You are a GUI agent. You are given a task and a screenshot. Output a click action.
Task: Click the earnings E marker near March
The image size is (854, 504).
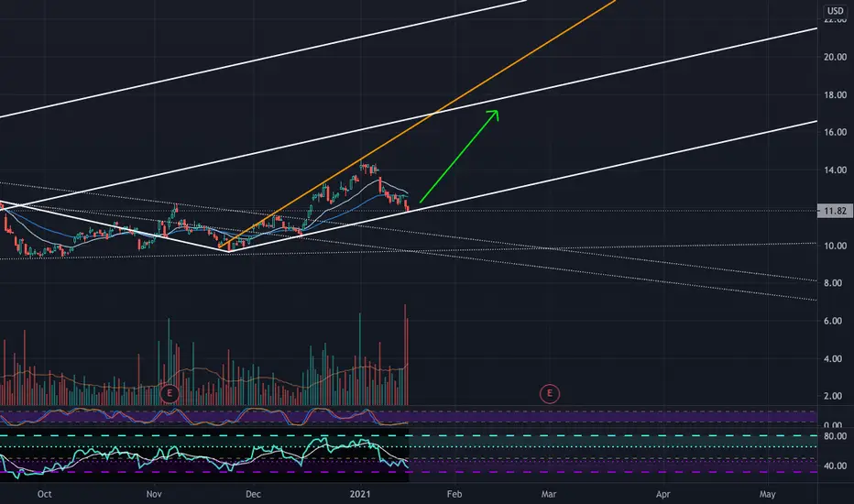(549, 393)
